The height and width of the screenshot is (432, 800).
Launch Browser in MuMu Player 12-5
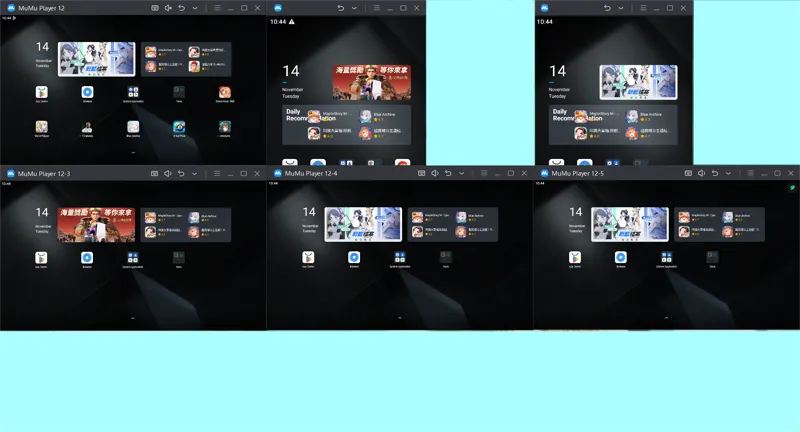[621, 258]
